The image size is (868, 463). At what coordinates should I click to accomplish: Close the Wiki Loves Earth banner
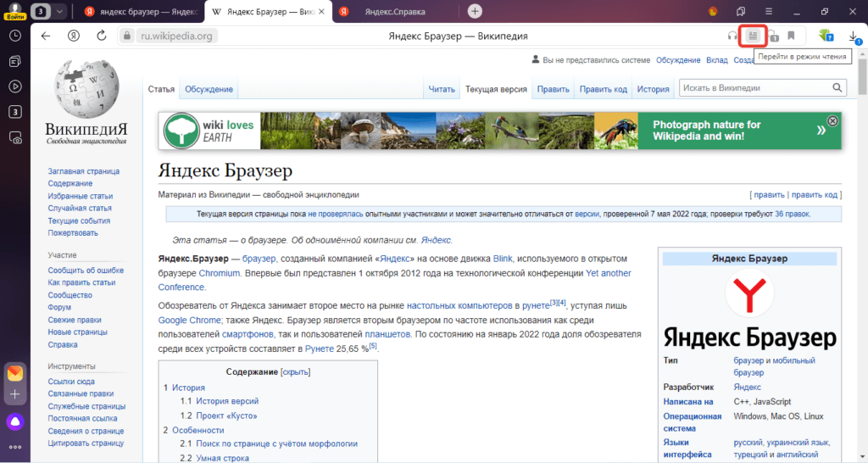click(x=832, y=121)
